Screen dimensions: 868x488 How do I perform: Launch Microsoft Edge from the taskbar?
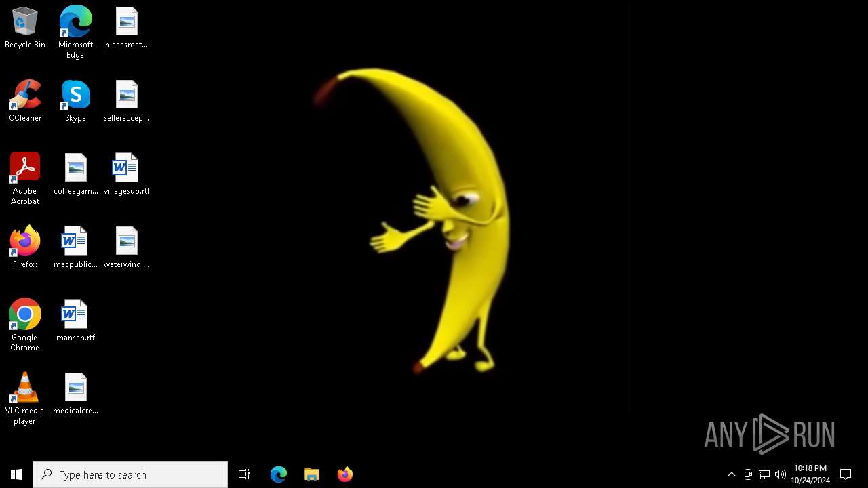click(279, 474)
